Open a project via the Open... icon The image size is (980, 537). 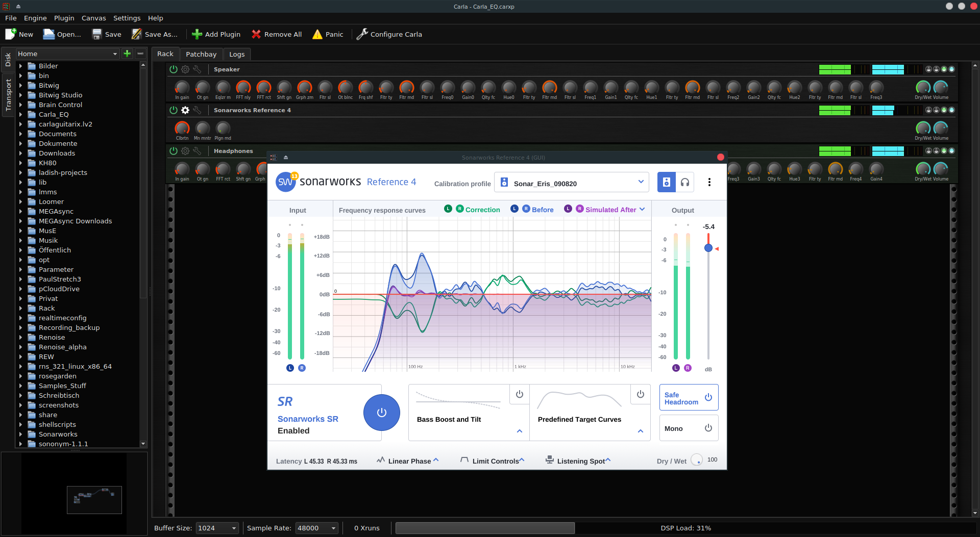click(x=48, y=34)
